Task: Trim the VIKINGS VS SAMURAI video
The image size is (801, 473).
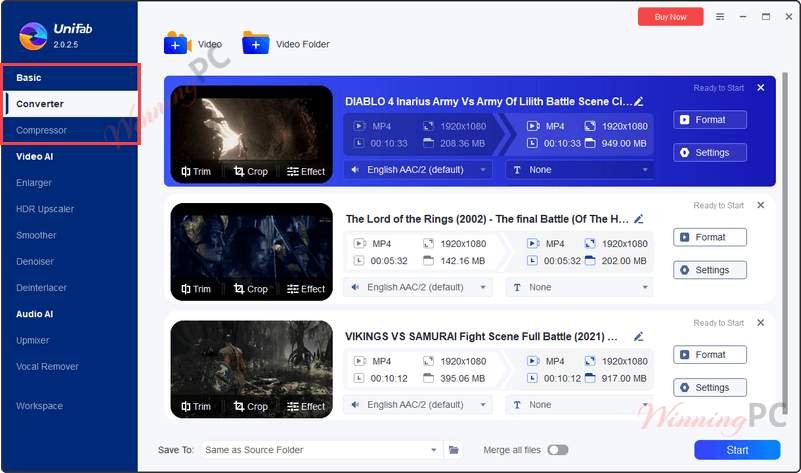Action: (x=196, y=407)
